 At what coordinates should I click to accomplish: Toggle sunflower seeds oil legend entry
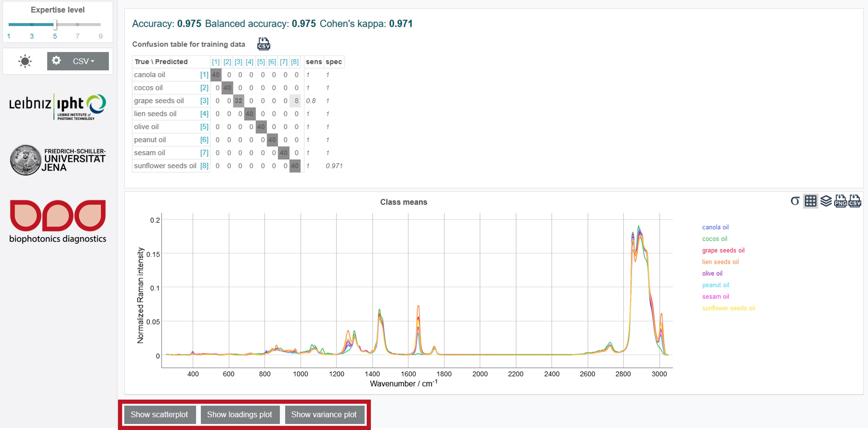coord(728,308)
